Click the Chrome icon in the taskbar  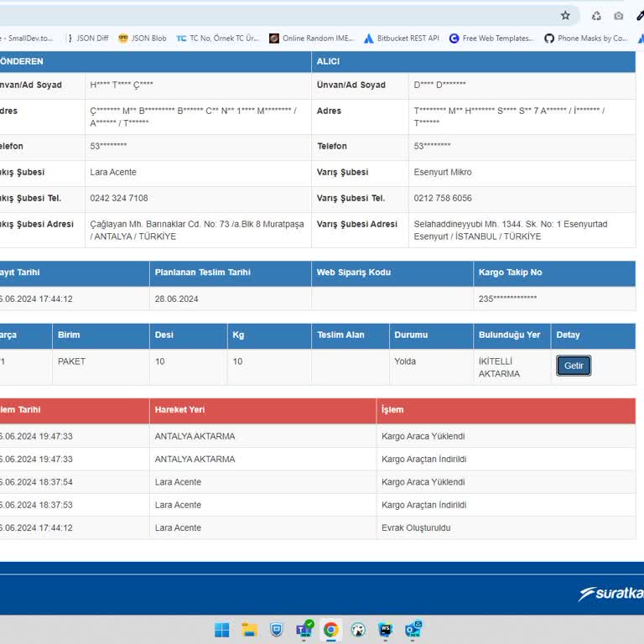pos(331,630)
